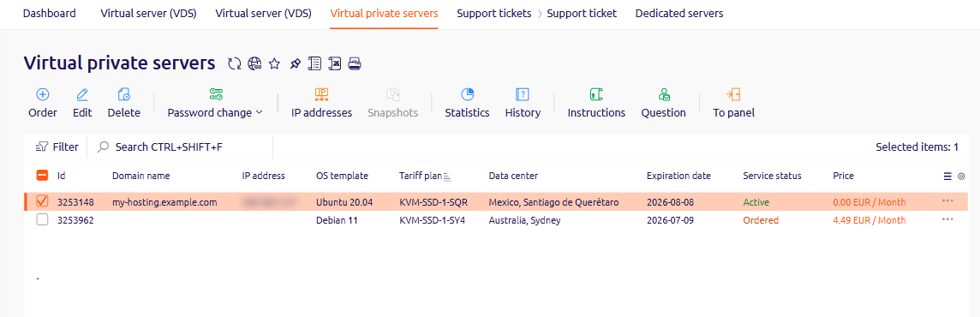The image size is (980, 317).
Task: Sort by Service status column
Action: [x=772, y=176]
